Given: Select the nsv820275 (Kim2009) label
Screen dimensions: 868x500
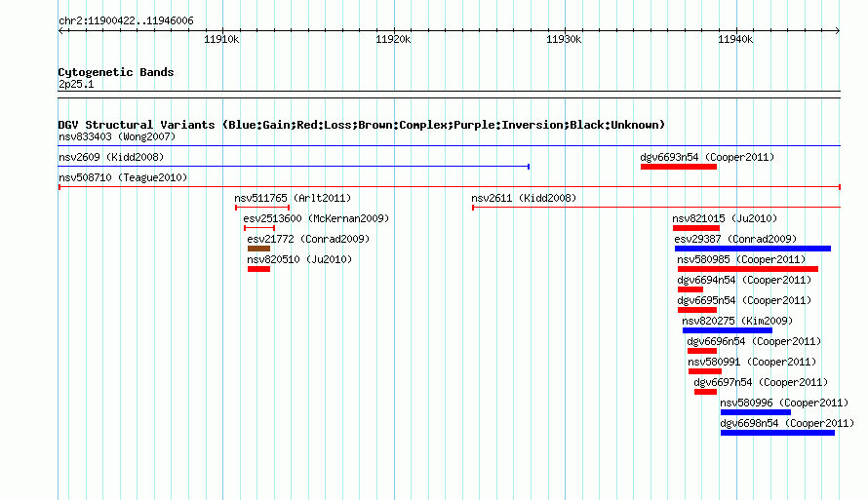Looking at the screenshot, I should (737, 321).
